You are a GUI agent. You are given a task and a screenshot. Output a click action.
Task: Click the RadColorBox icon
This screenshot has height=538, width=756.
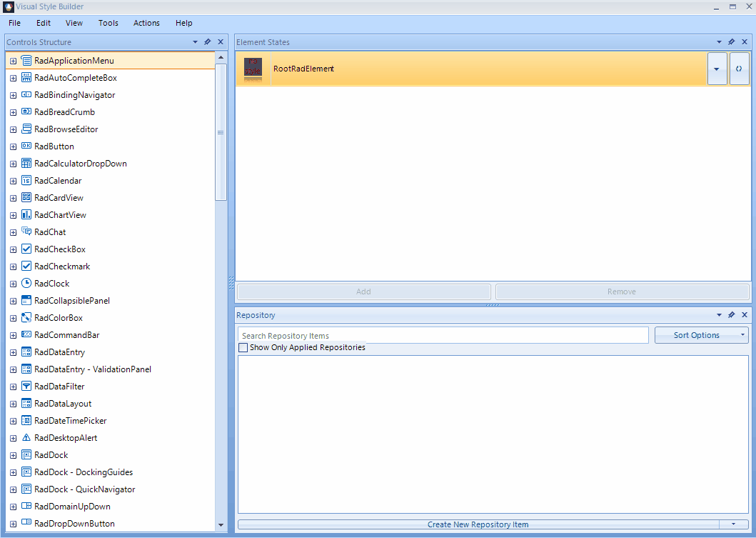pos(26,317)
